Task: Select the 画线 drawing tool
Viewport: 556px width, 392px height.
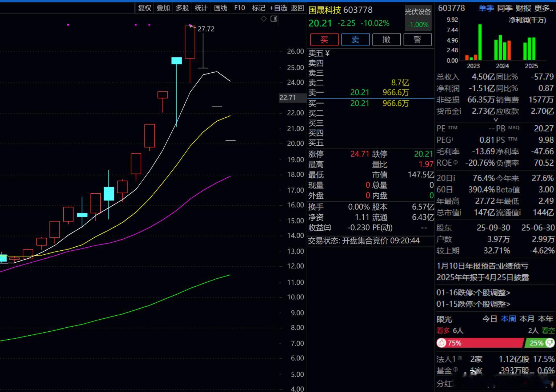Action: [x=220, y=7]
